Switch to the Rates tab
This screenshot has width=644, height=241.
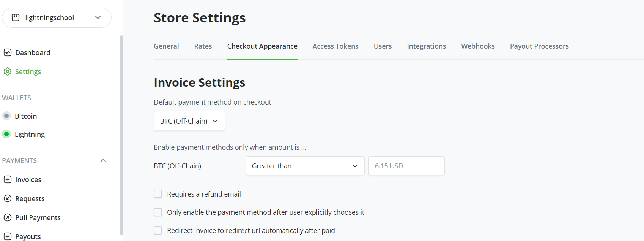pos(203,46)
